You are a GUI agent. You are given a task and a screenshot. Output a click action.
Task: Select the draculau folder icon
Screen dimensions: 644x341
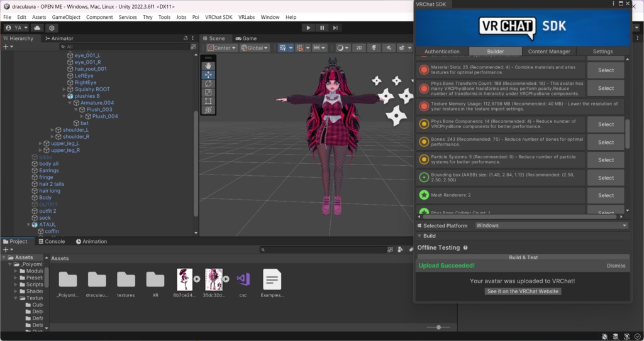point(97,280)
